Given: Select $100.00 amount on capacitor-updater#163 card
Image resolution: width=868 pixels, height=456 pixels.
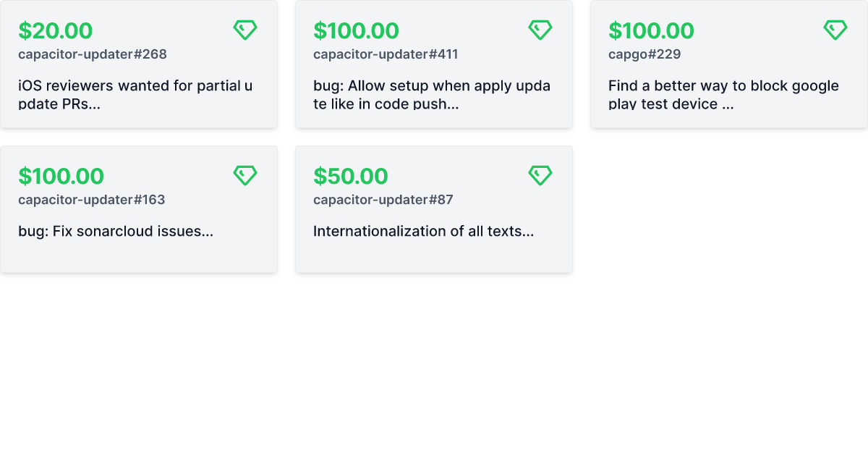Looking at the screenshot, I should click(61, 177).
